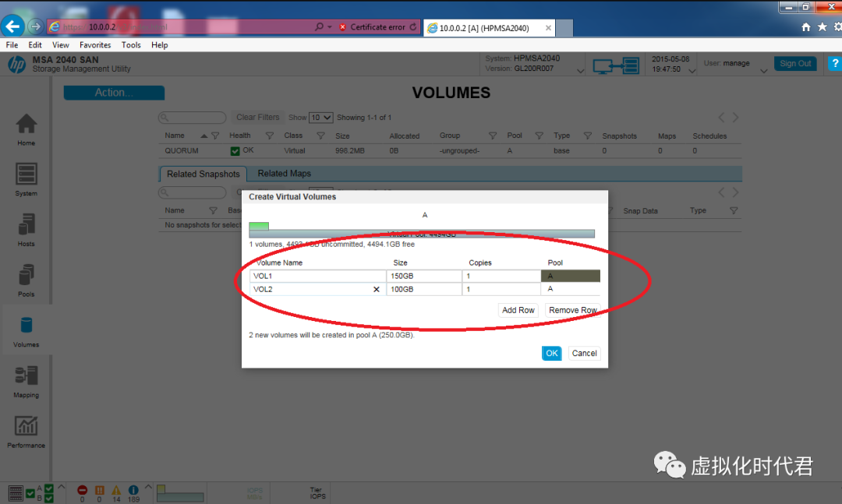
Task: Open the Edit menu
Action: pos(35,45)
